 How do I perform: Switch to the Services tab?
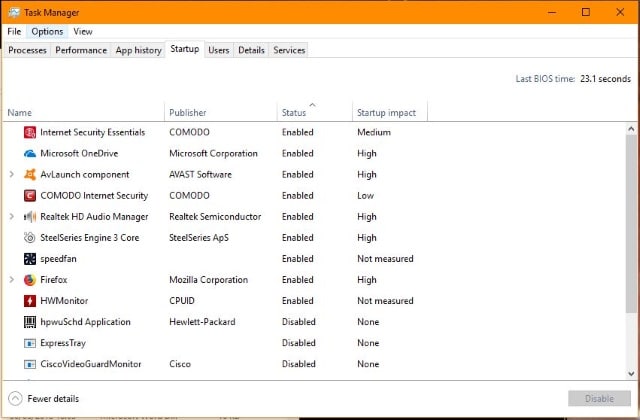(289, 50)
